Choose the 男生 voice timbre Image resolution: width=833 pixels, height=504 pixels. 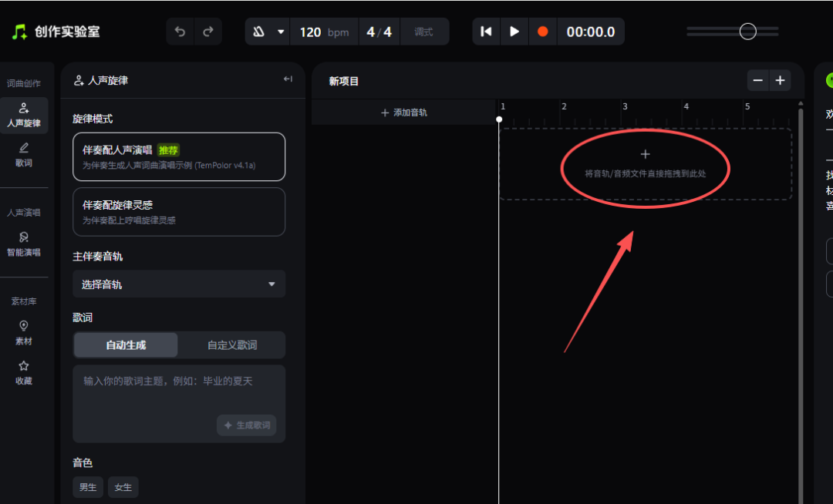pyautogui.click(x=88, y=487)
